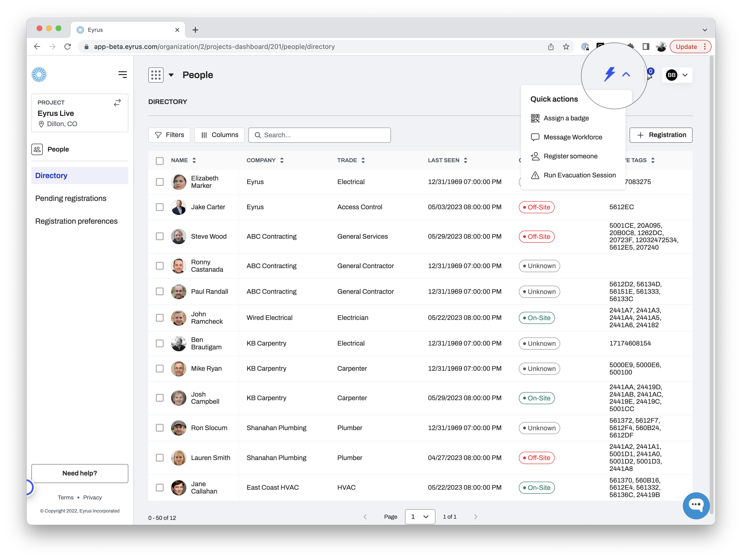Viewport: 742px width, 560px height.
Task: Click Elizabeth Marker's profile photo
Action: tap(178, 182)
